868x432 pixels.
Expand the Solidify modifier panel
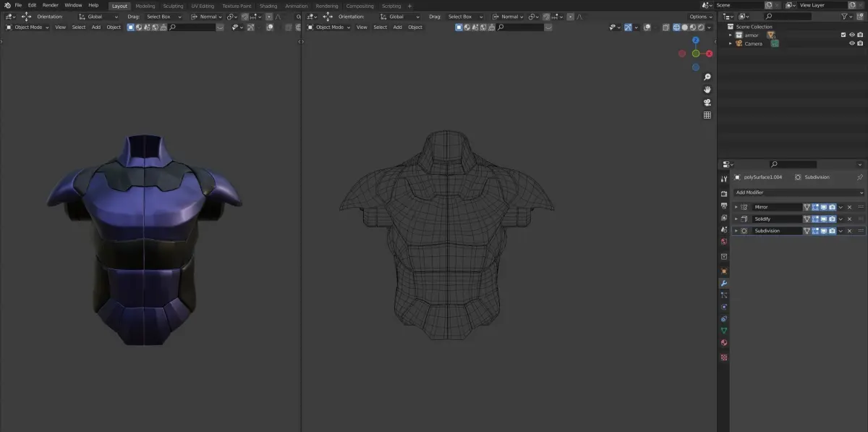[x=736, y=219]
